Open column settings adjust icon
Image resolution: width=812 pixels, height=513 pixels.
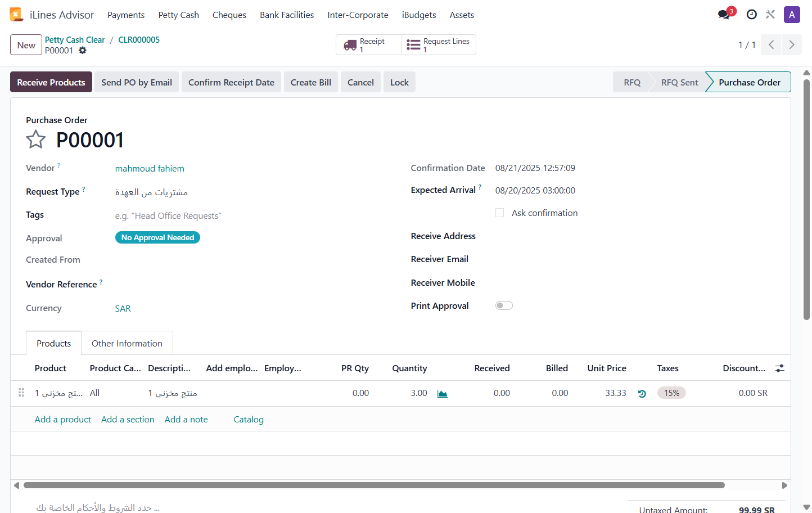click(x=779, y=368)
